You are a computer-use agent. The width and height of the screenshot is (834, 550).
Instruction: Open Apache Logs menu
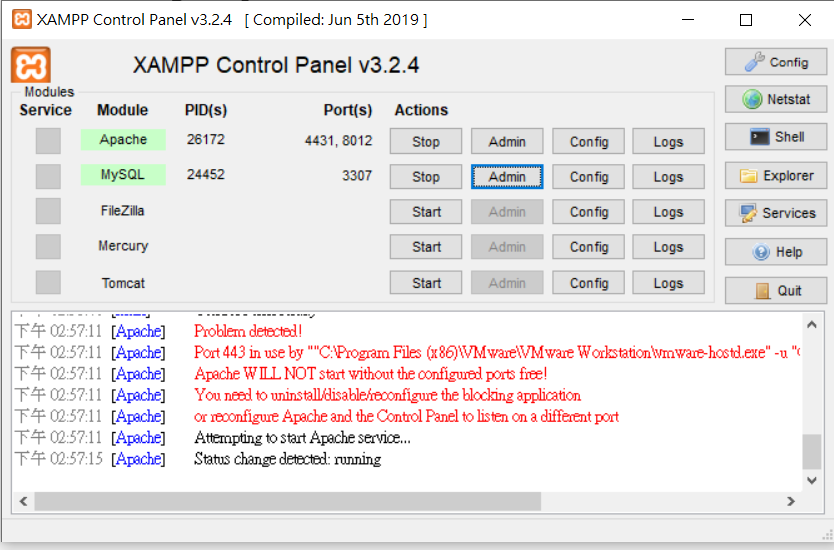669,141
